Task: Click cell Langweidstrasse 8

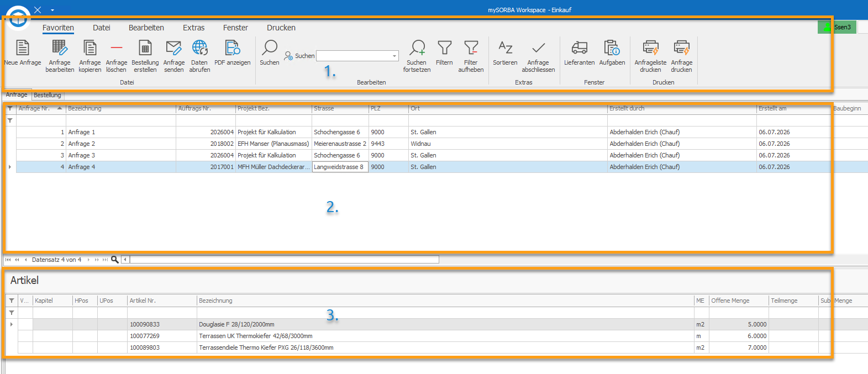Action: coord(340,167)
